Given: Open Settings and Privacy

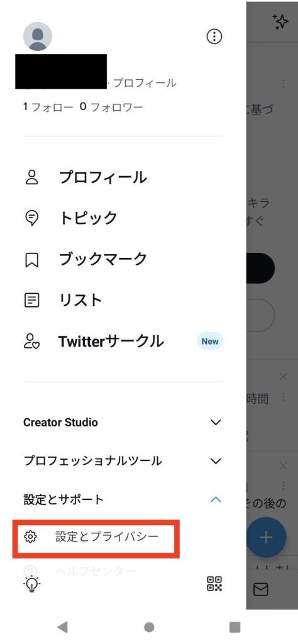Looking at the screenshot, I should tap(96, 536).
